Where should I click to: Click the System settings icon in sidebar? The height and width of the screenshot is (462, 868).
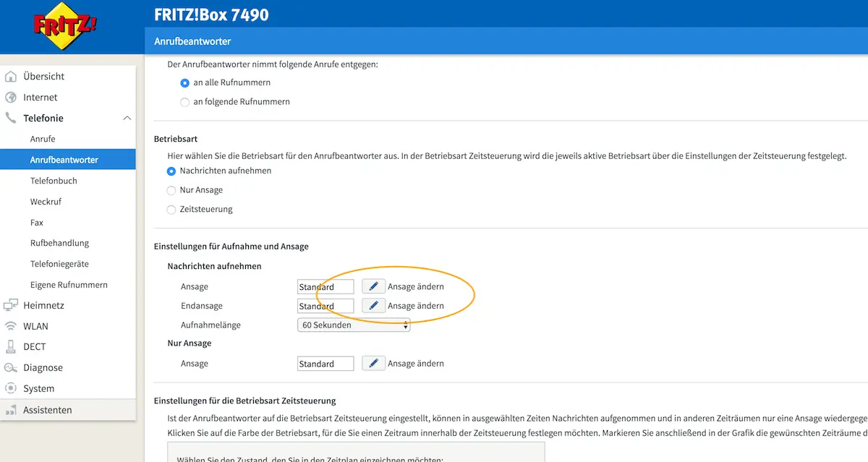pyautogui.click(x=11, y=388)
